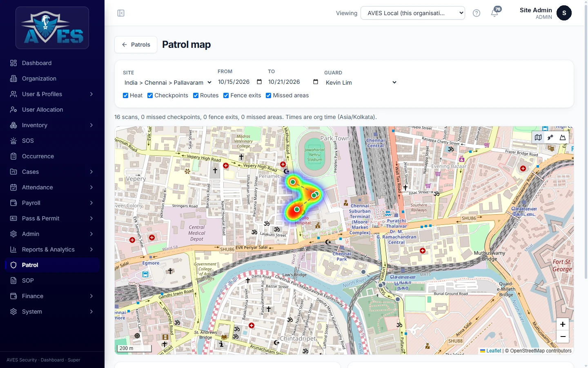
Task: Select the Patrol menu item
Action: [52, 265]
